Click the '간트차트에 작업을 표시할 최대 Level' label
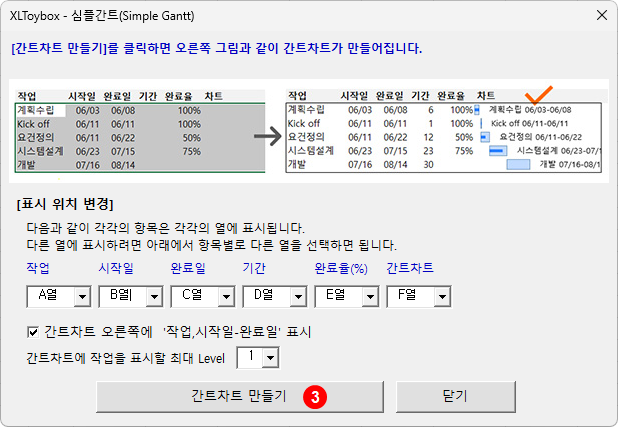The height and width of the screenshot is (427, 618). (x=125, y=358)
